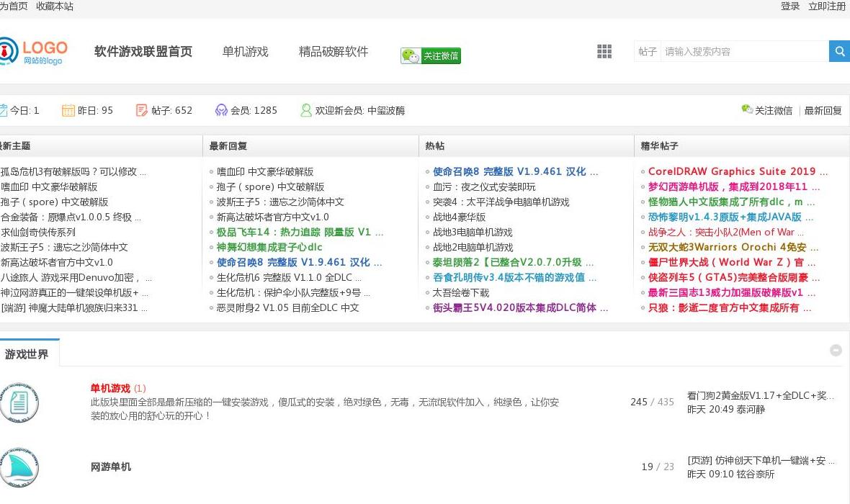Open 只狼：影逝二度 featured post

pos(730,308)
